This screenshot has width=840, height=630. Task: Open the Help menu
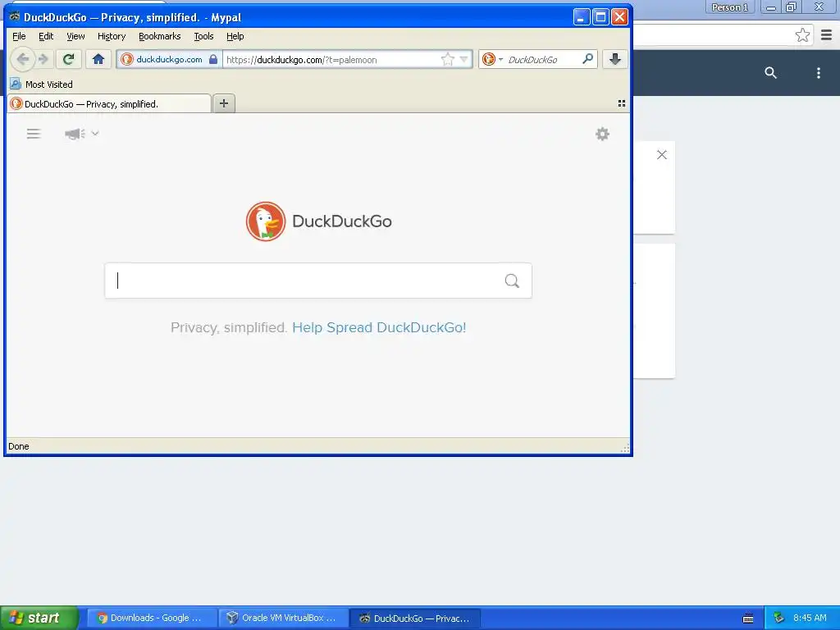click(x=235, y=36)
